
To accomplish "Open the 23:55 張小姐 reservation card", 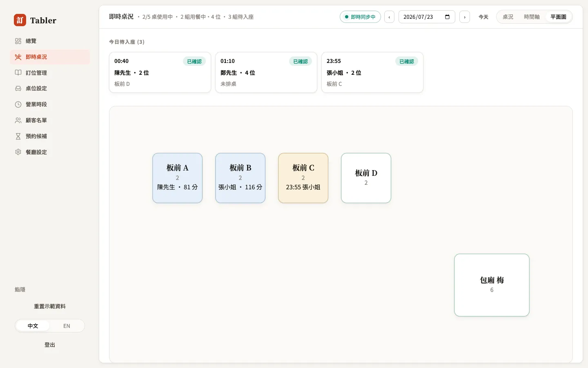I will point(372,72).
